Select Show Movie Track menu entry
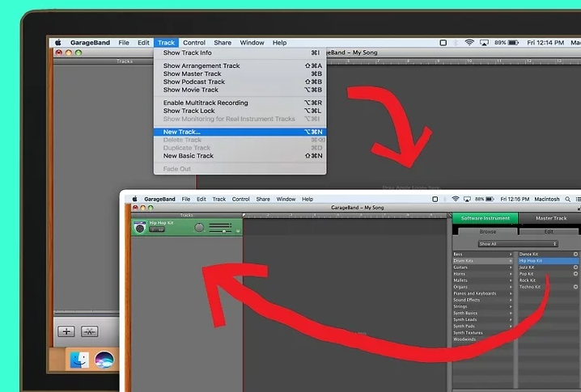Viewport: 581px width, 392px height. (240, 90)
